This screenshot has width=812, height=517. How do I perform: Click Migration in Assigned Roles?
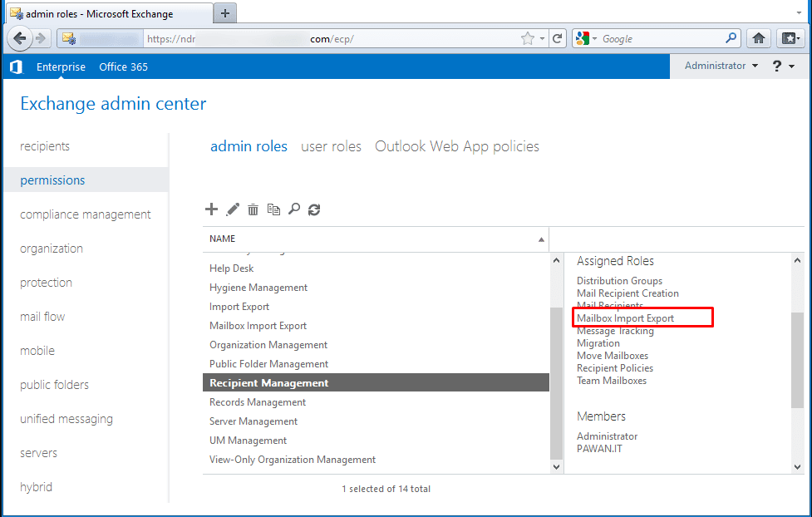click(x=598, y=343)
